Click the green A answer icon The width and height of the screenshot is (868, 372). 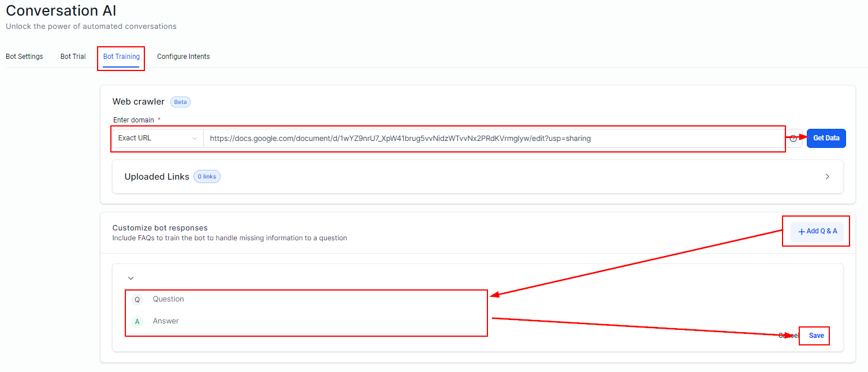(x=137, y=322)
